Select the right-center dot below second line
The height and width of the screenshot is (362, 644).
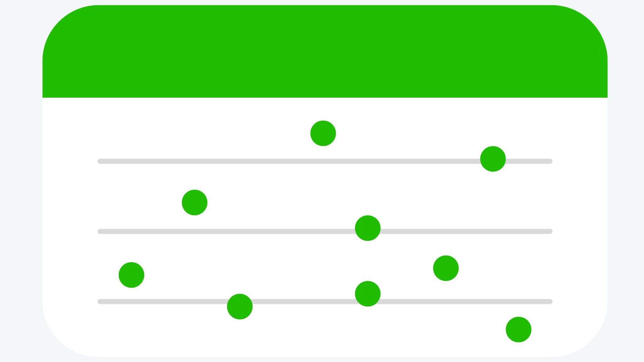(445, 267)
